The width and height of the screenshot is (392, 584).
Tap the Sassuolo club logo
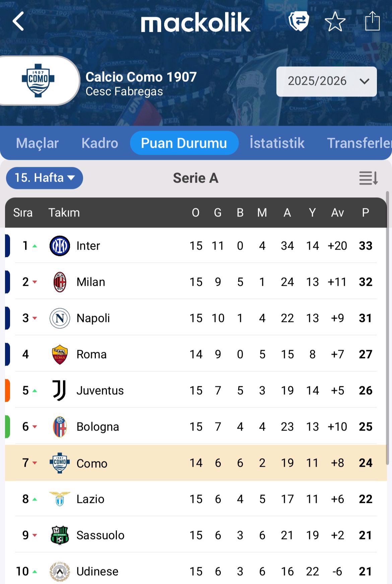(x=60, y=535)
